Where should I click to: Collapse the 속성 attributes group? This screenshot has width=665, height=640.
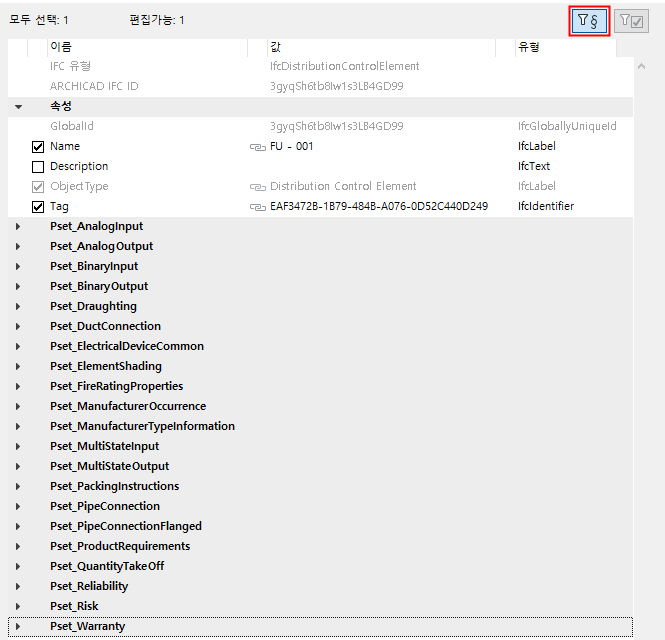[x=18, y=107]
